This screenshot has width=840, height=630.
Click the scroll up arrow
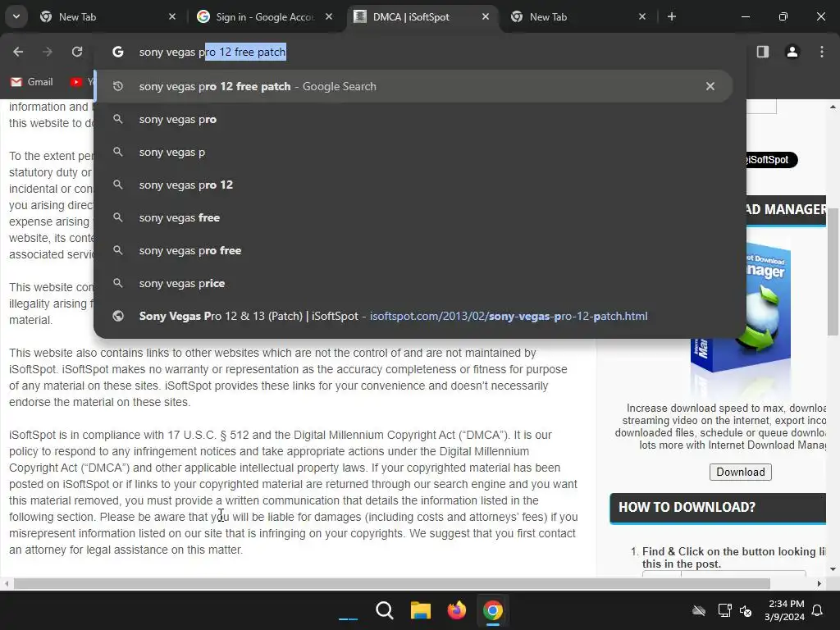pyautogui.click(x=833, y=107)
